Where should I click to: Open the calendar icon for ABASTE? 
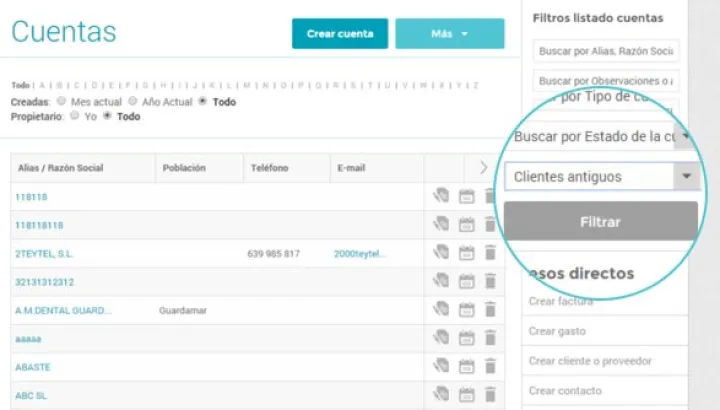[x=467, y=367]
